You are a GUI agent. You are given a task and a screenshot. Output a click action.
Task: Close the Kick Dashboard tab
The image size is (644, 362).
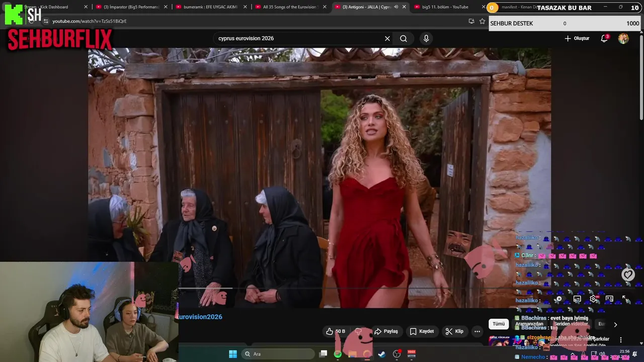86,7
